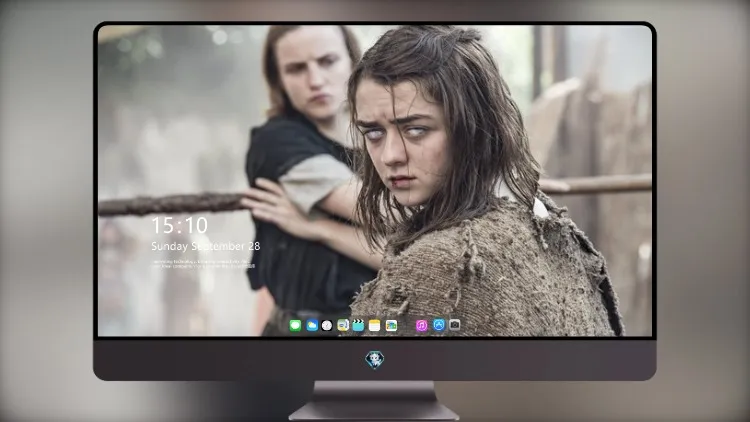This screenshot has width=750, height=422.
Task: Click the Sunday September 28 date text
Action: pyautogui.click(x=206, y=246)
